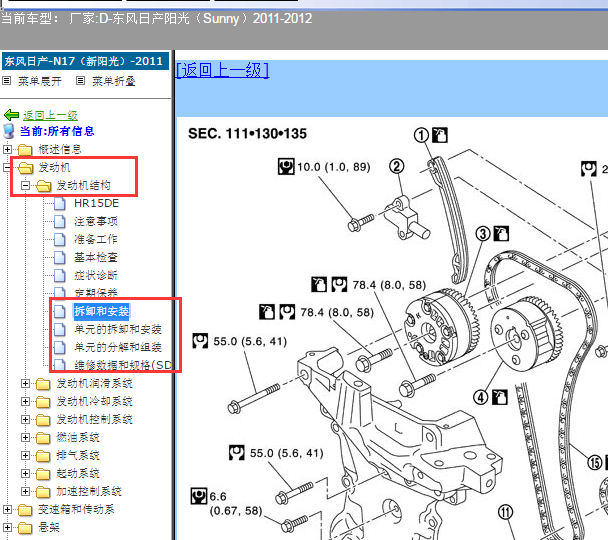The height and width of the screenshot is (540, 608).
Task: Click the SEC. 111•130•135 heading
Action: coord(247,134)
